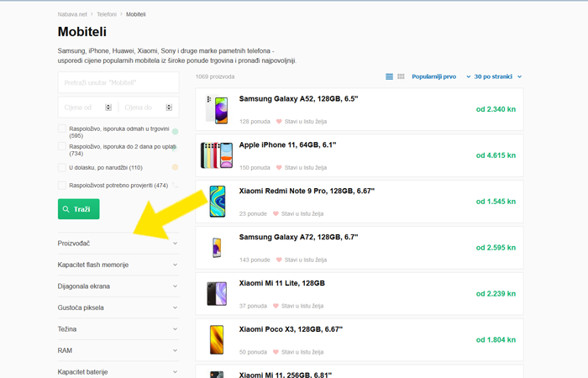Open Xiaomi Poco X3, 128GB title
Image resolution: width=588 pixels, height=378 pixels.
[x=291, y=329]
